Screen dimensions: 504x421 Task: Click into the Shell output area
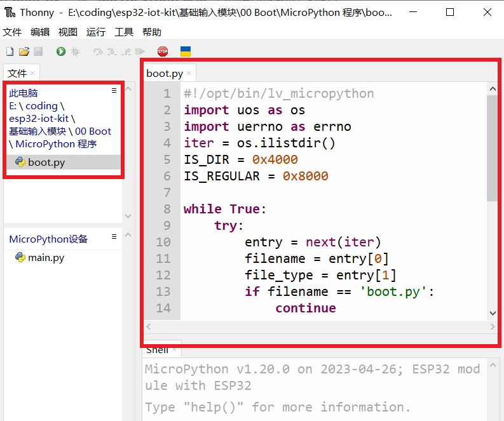311,387
